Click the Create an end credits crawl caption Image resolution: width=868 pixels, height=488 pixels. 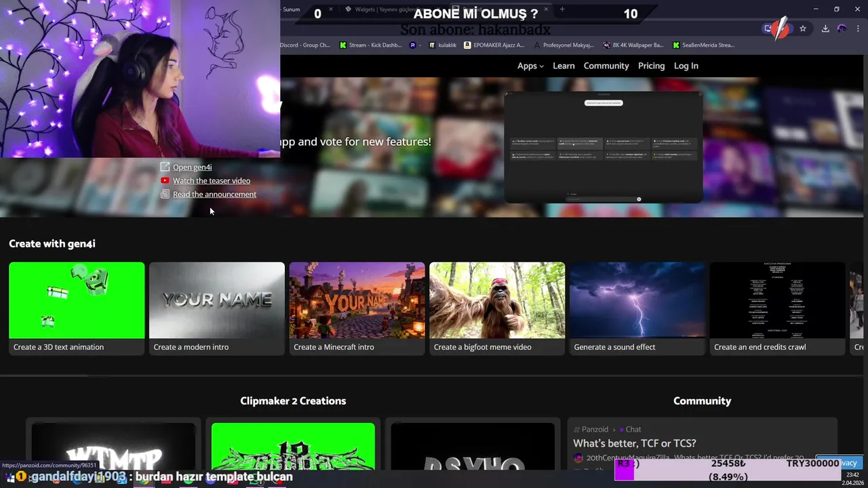pos(759,347)
